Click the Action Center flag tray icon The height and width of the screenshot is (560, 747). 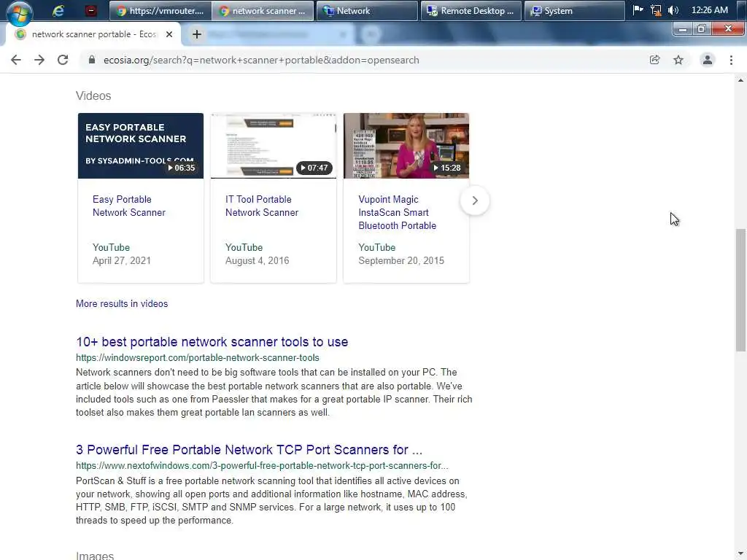tap(638, 10)
